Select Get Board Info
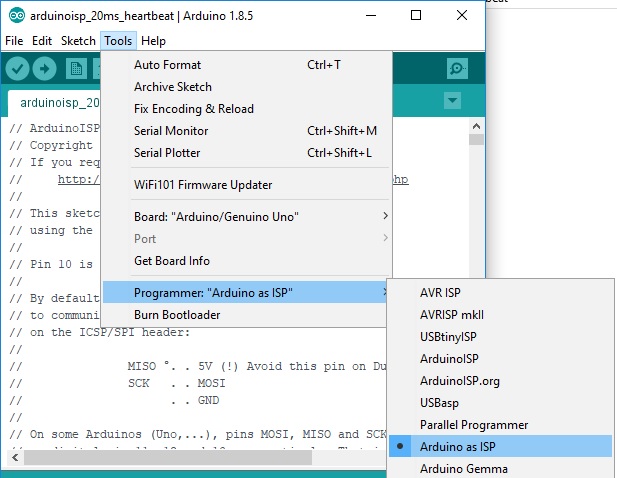The width and height of the screenshot is (617, 478). 247,261
